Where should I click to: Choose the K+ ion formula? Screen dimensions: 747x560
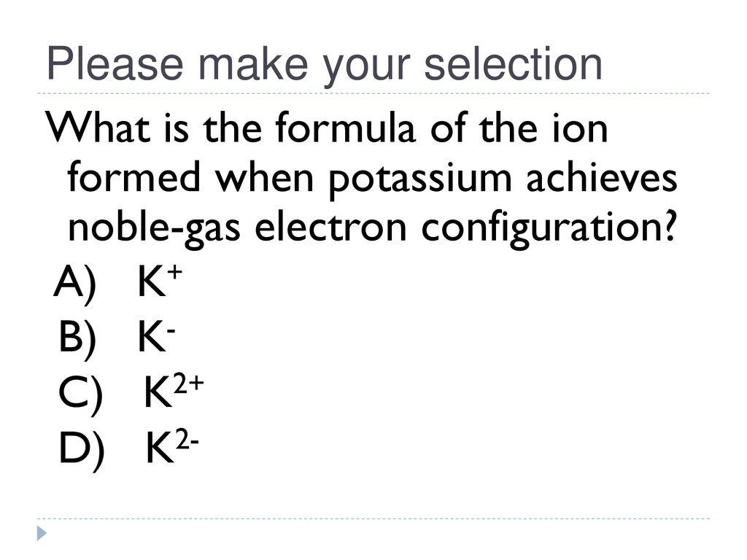coord(160,281)
